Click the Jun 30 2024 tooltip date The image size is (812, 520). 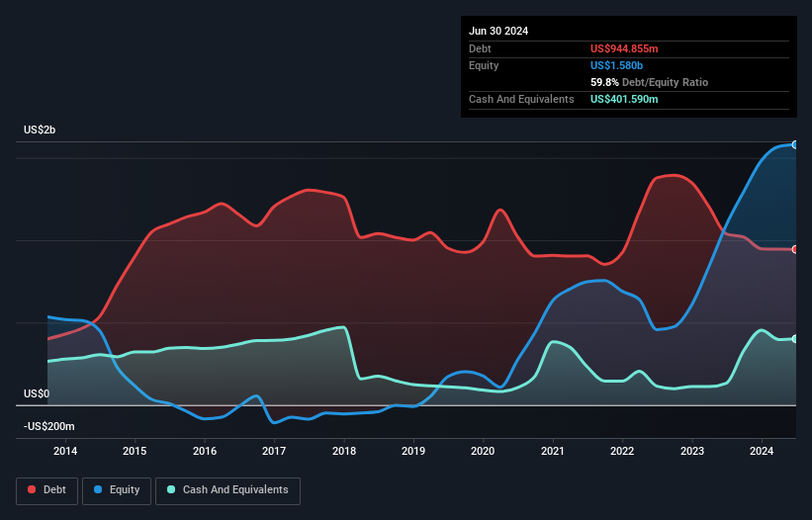click(498, 31)
